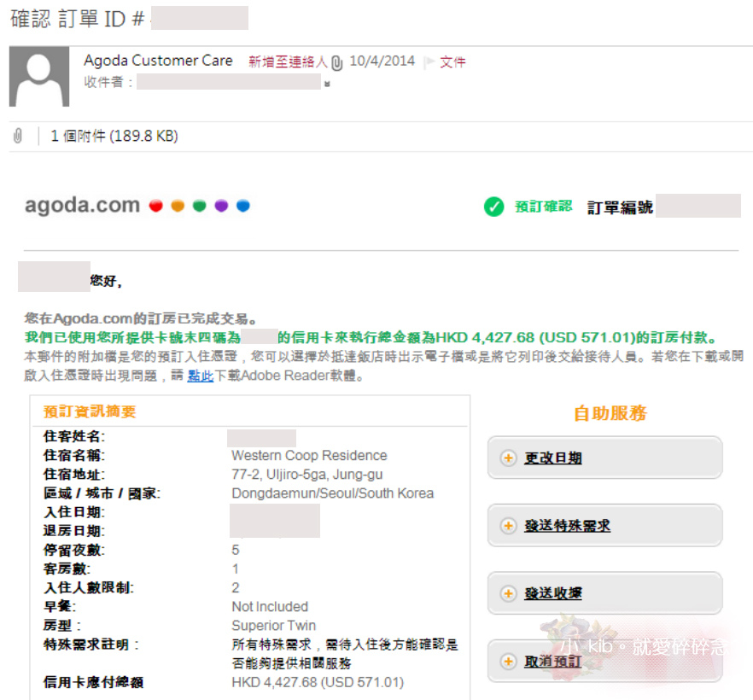This screenshot has width=753, height=700.
Task: Click the 信用卡應付總額 label
Action: click(93, 682)
